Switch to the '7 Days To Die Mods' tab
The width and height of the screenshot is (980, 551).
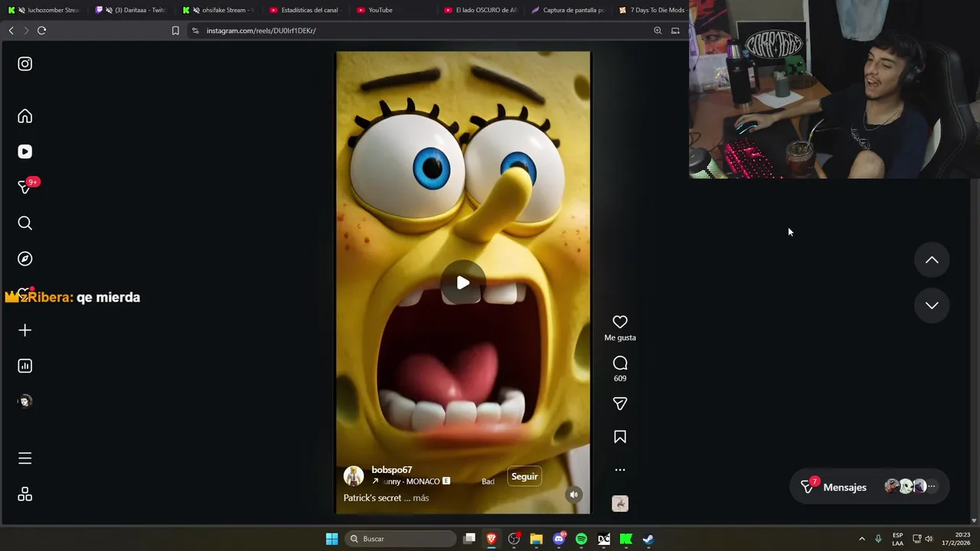(x=653, y=10)
